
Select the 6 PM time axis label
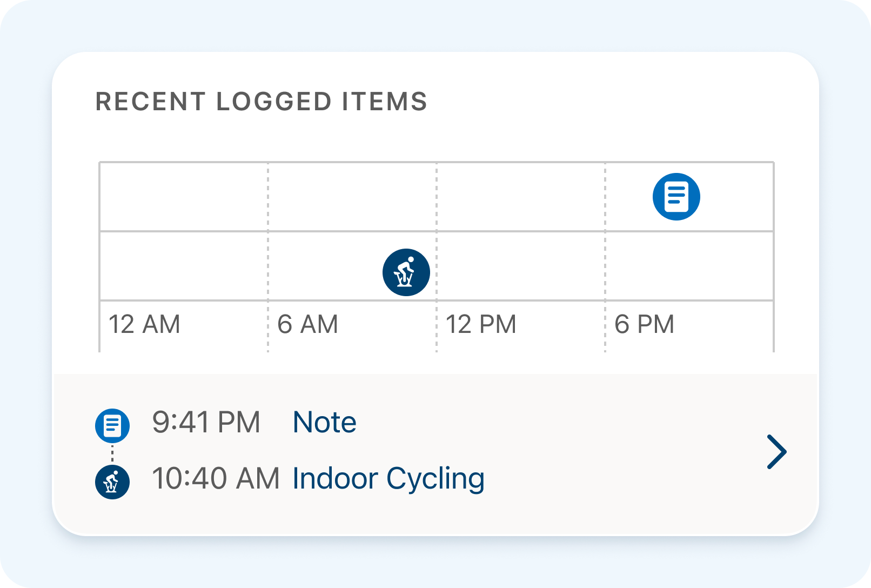tap(644, 325)
